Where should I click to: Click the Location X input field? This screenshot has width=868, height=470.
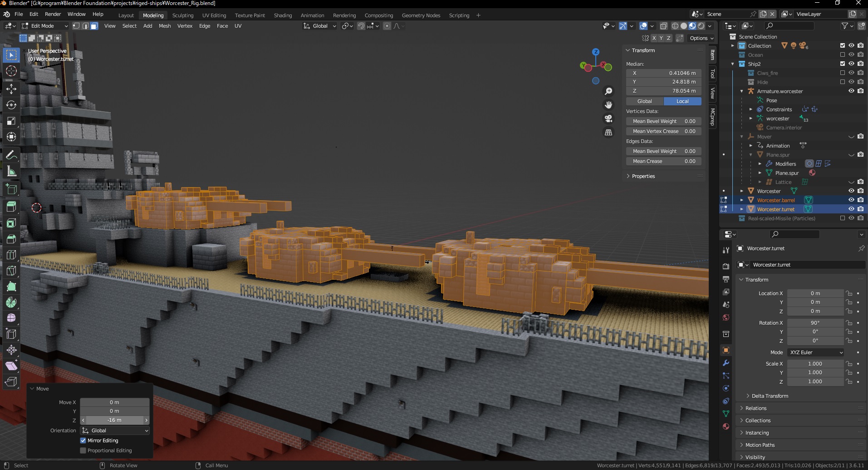click(815, 293)
